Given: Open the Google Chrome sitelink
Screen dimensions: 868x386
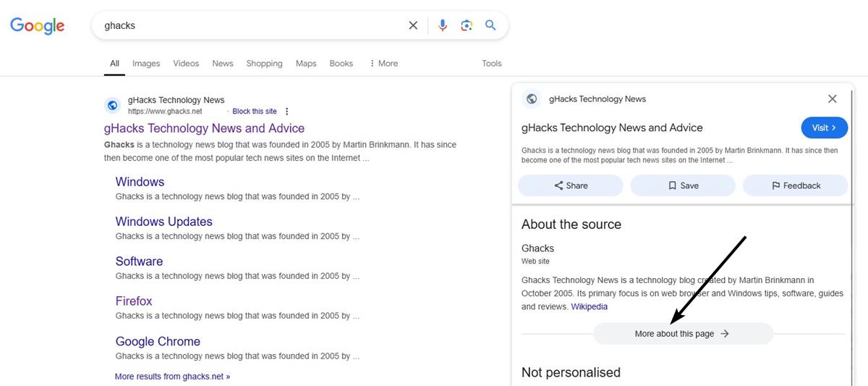Looking at the screenshot, I should [x=158, y=341].
